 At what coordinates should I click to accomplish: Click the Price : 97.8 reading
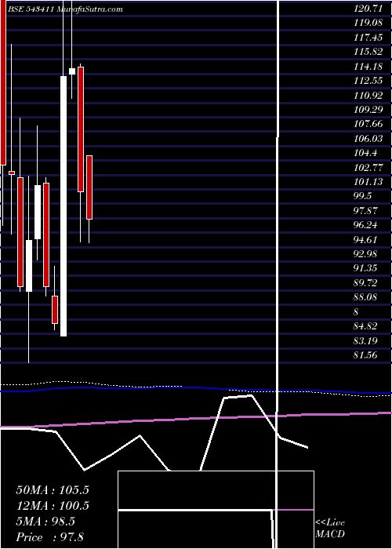pos(49,537)
